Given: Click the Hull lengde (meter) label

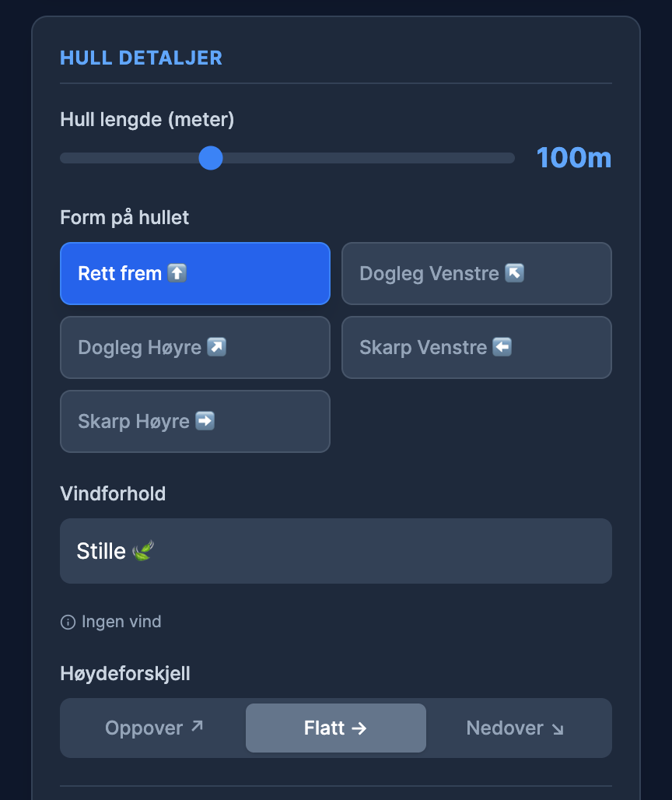Looking at the screenshot, I should [147, 120].
